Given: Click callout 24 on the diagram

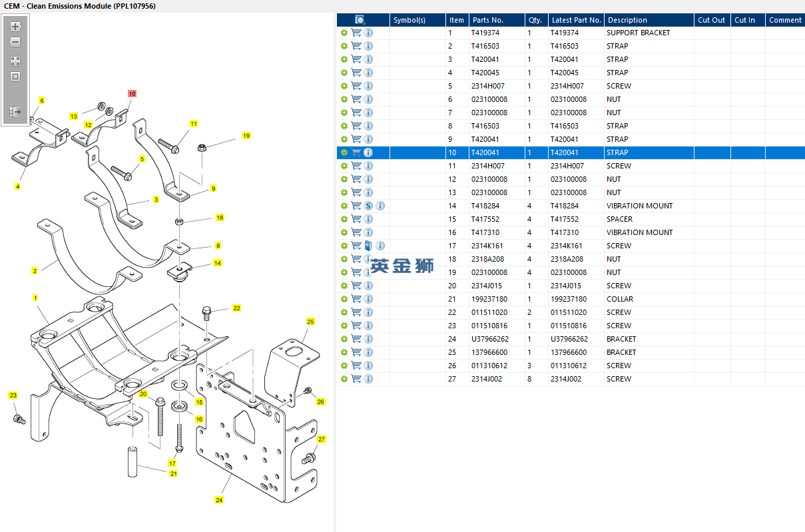Looking at the screenshot, I should 219,499.
